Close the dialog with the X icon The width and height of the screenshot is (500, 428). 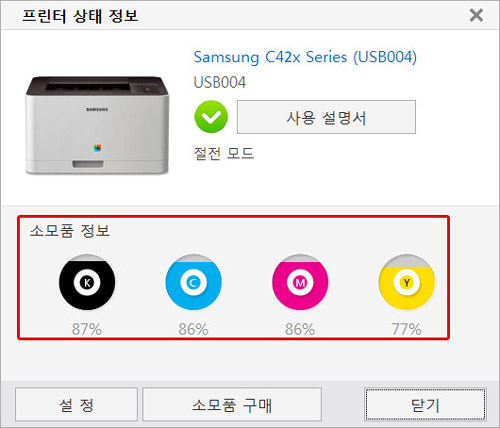[476, 15]
